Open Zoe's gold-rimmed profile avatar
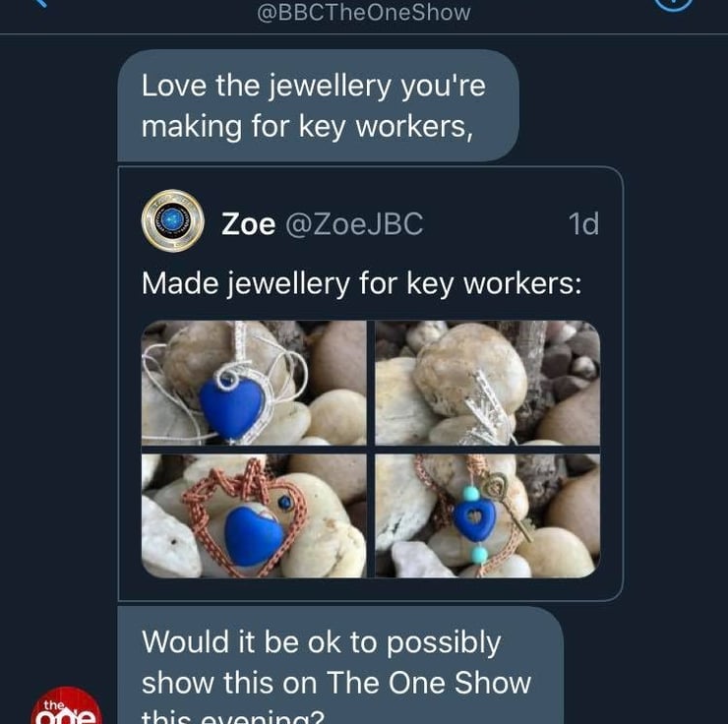728x724 pixels. coord(173,221)
